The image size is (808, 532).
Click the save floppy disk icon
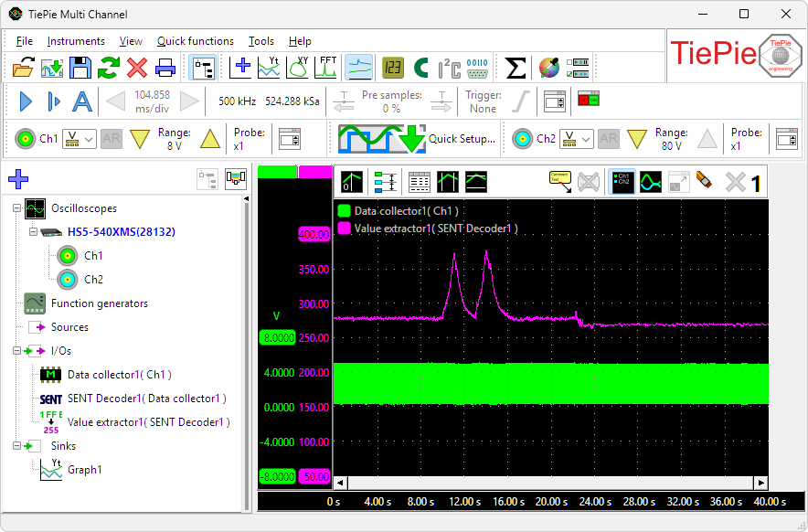coord(80,68)
